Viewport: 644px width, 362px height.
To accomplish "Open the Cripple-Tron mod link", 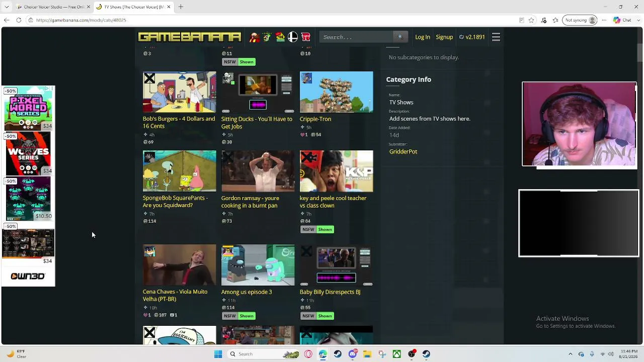I will pyautogui.click(x=315, y=119).
